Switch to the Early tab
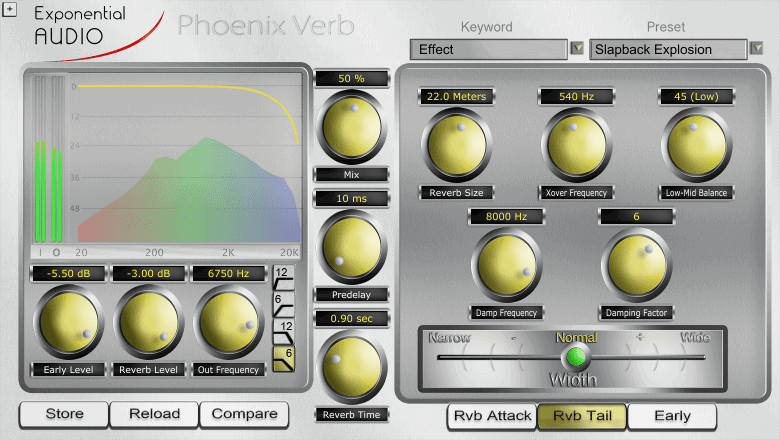 (x=673, y=416)
